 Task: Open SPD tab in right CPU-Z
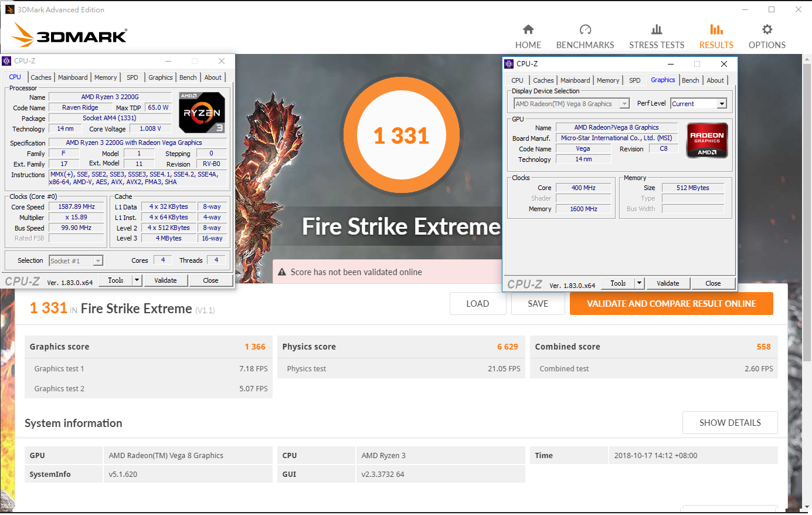coord(635,80)
